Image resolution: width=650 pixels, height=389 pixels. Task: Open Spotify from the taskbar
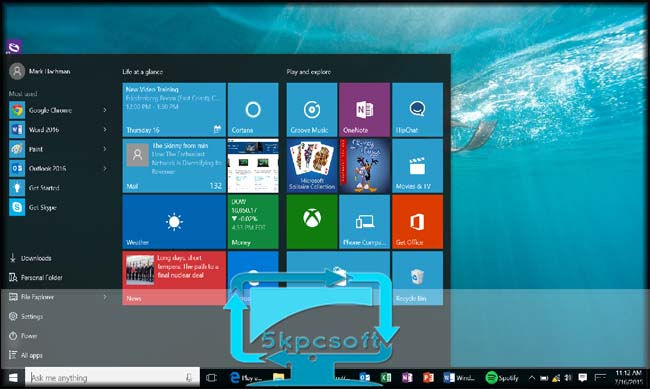(502, 377)
